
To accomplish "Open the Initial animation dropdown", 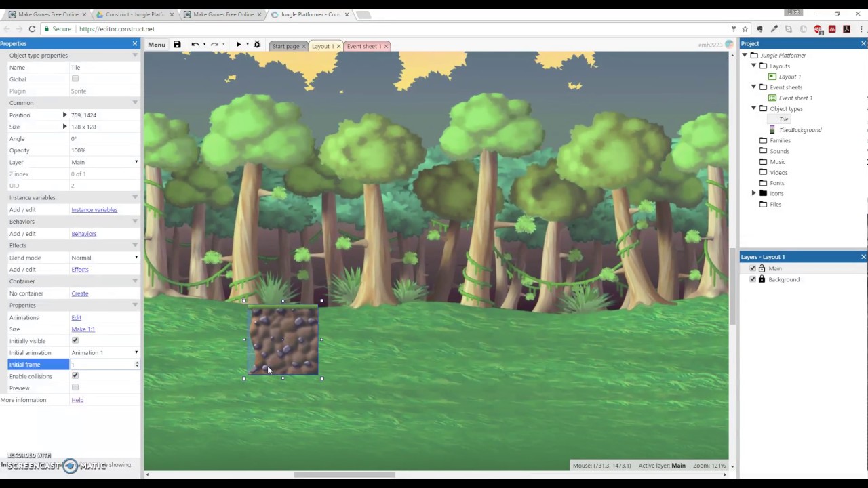I will click(104, 352).
